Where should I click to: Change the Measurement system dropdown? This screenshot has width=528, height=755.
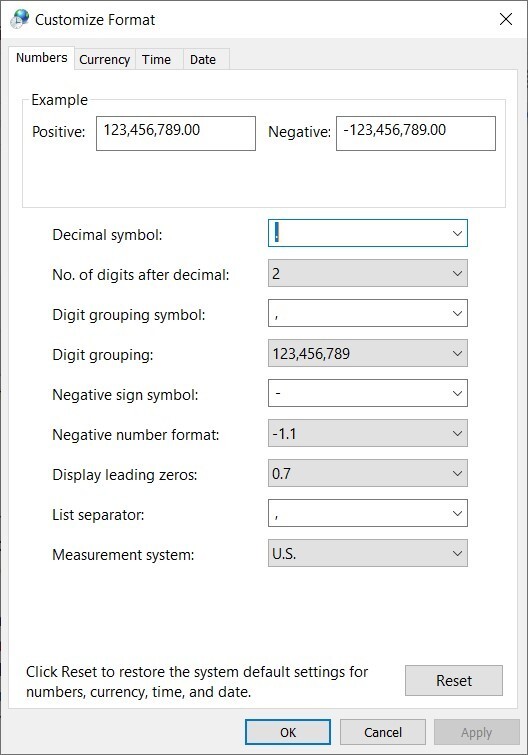368,553
